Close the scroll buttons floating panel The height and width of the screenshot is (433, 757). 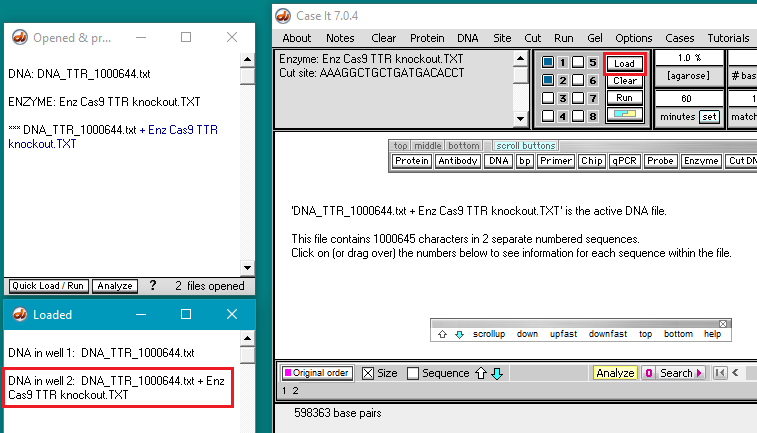tap(723, 323)
